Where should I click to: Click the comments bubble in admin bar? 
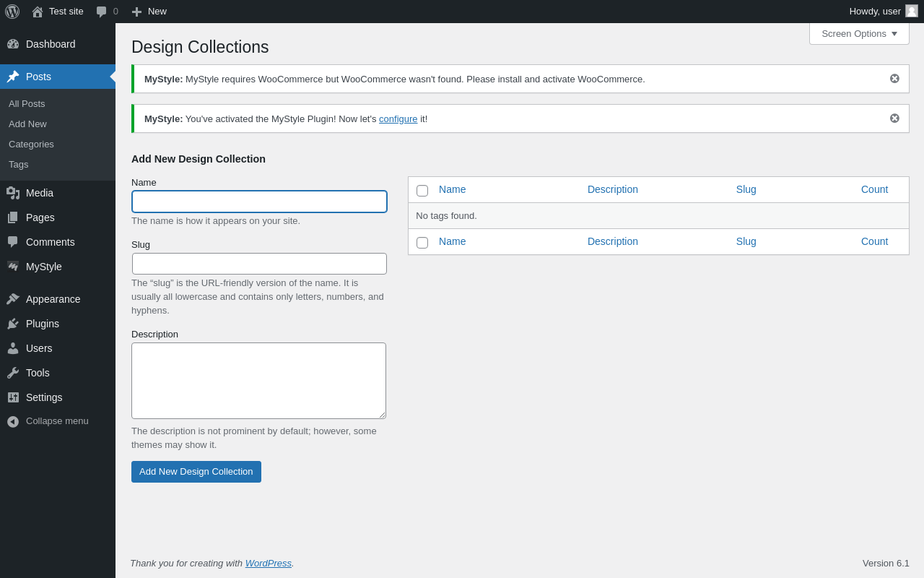pos(102,12)
